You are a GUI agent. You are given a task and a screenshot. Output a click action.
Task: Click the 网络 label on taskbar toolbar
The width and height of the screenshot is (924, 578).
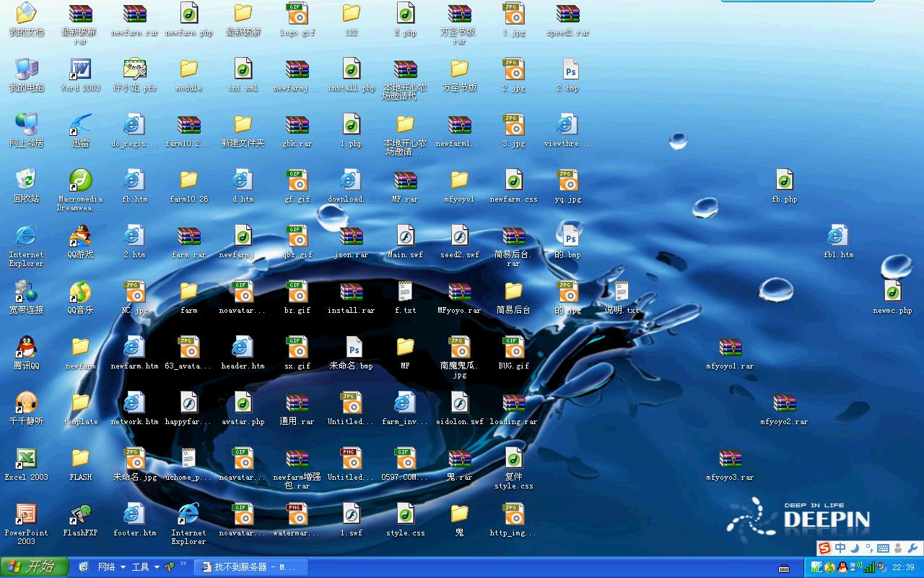pos(107,567)
